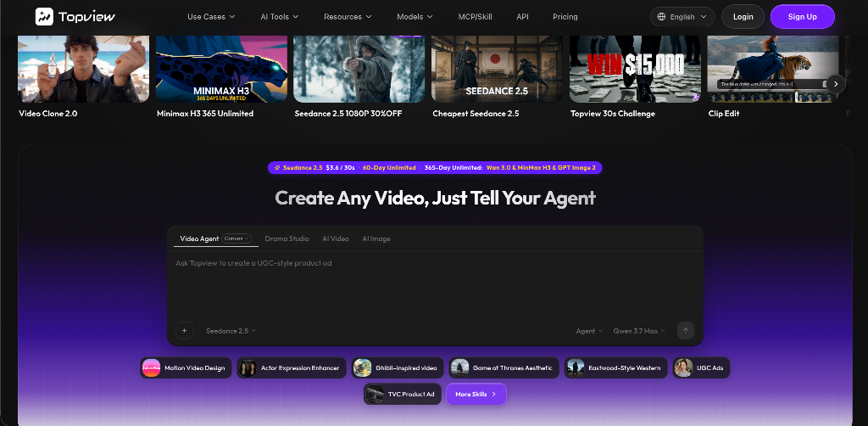Screen dimensions: 868x426
Task: Click the Eastwood-Style Western skill icon
Action: [576, 367]
